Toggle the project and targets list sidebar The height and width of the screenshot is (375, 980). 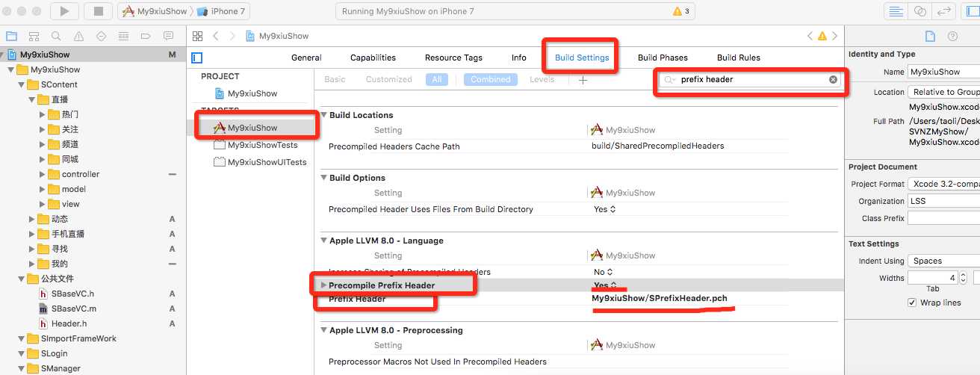196,58
